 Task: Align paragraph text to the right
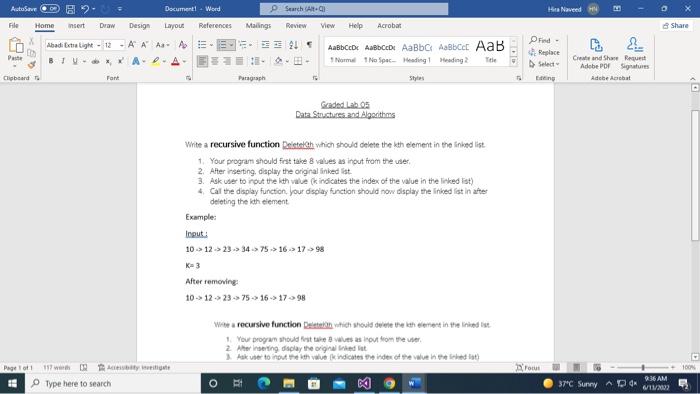point(227,61)
